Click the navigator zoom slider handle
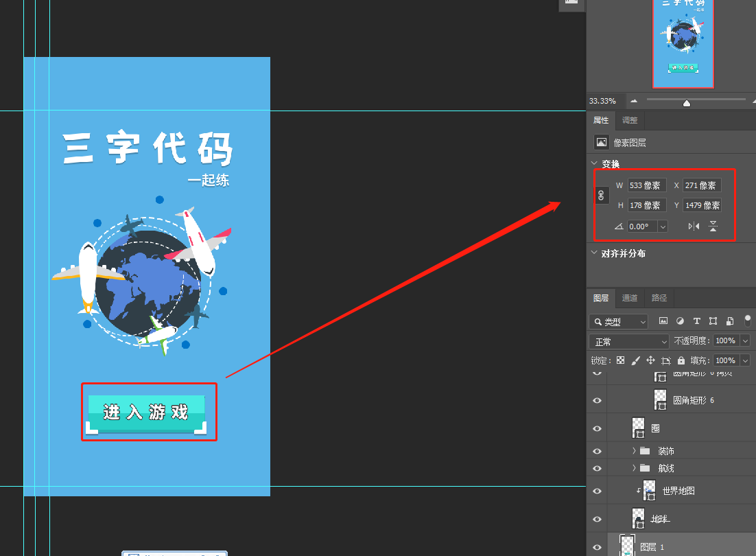This screenshot has width=756, height=556. point(687,103)
